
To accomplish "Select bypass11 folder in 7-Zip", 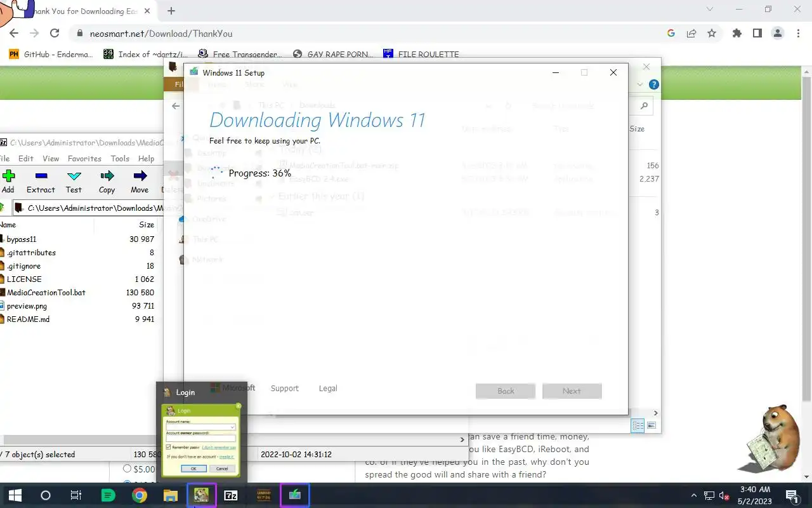I will pyautogui.click(x=22, y=239).
